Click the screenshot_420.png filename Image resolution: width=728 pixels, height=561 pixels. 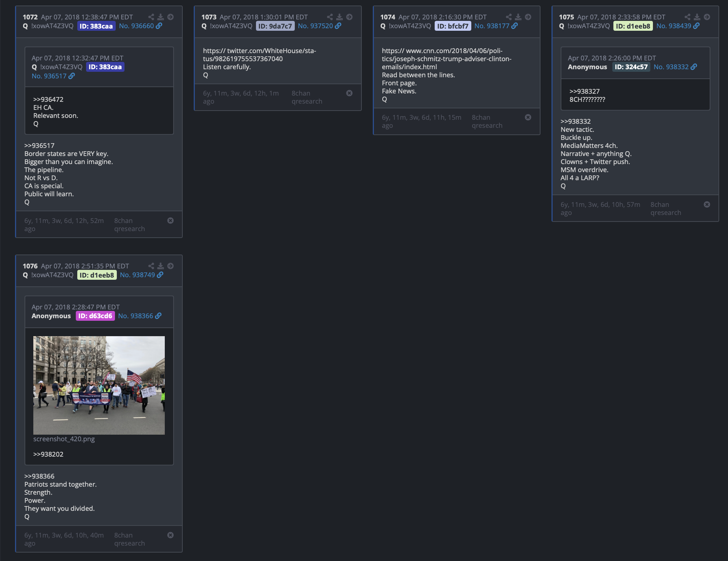[x=64, y=439]
